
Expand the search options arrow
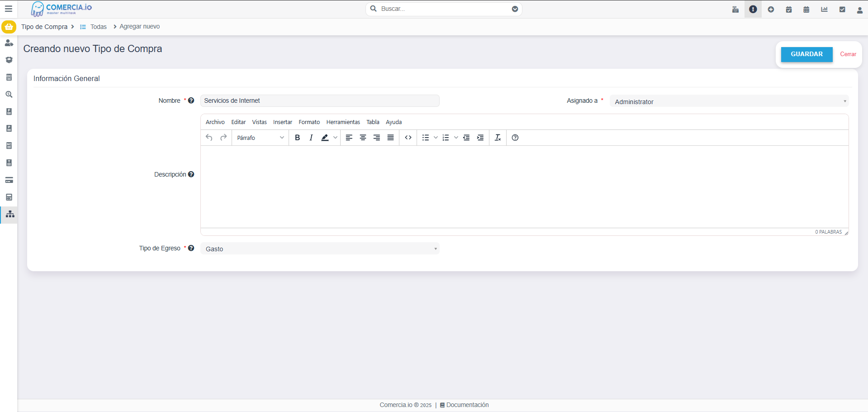click(515, 9)
